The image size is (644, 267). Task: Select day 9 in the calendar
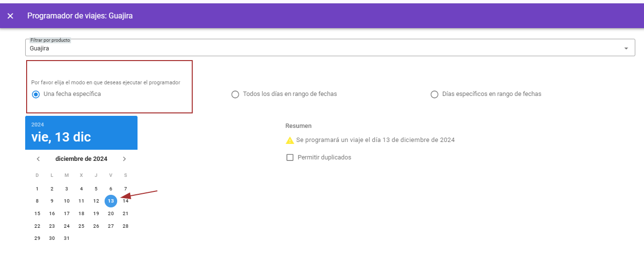(52, 201)
